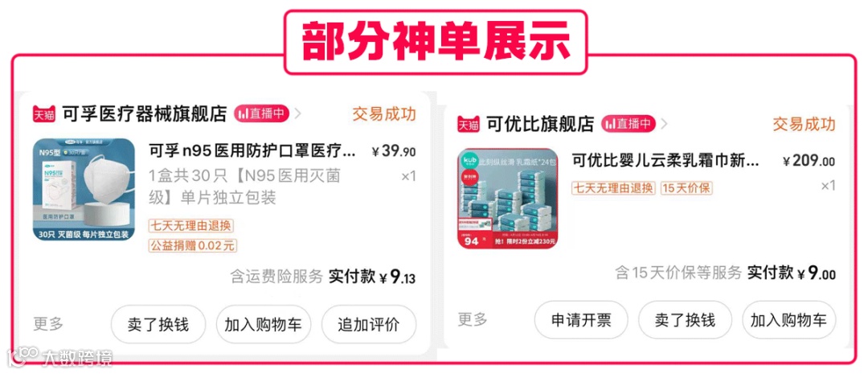Screen dimensions: 868x374
Task: Tap 申请开票 button
Action: 581,319
